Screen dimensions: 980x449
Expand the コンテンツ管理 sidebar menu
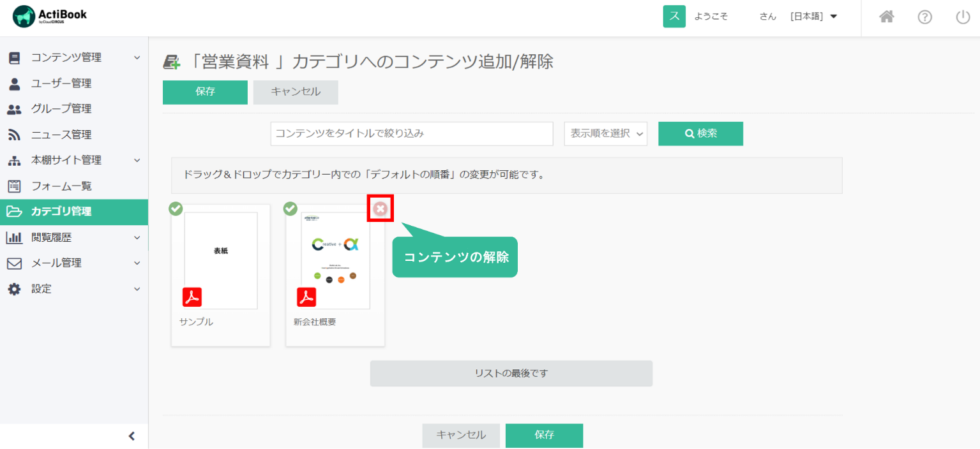click(74, 57)
